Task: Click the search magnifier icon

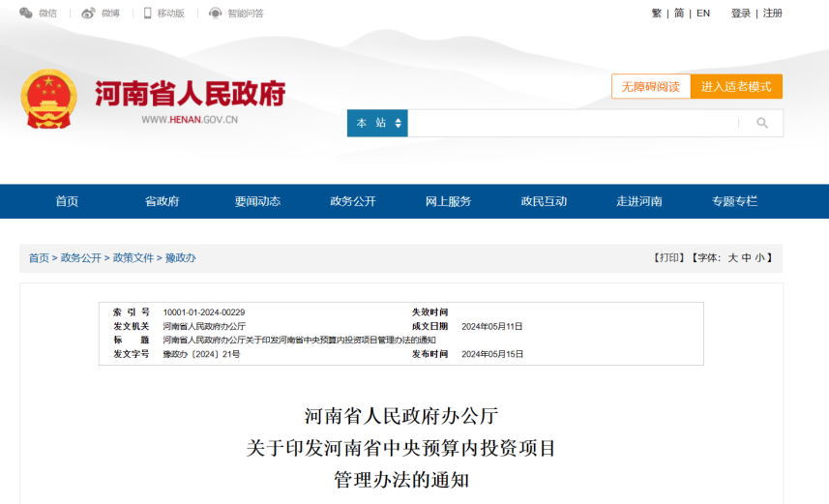Action: point(761,123)
